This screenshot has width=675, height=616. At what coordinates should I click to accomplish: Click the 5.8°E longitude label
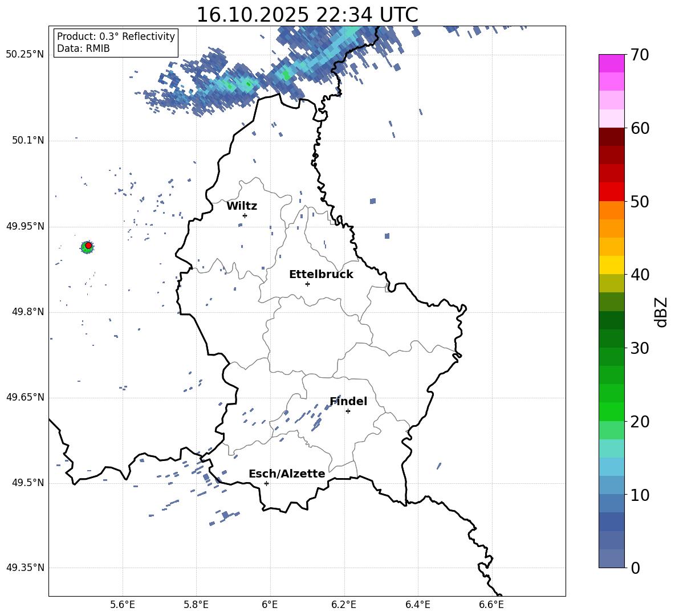click(x=196, y=605)
